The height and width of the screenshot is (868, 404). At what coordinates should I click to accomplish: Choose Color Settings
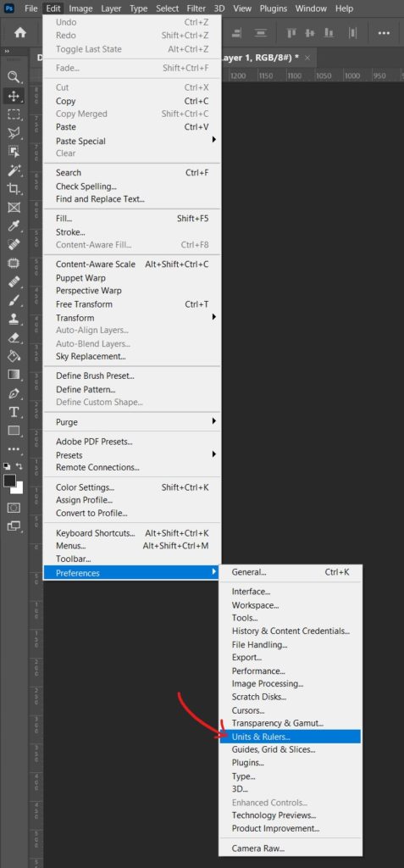coord(132,487)
